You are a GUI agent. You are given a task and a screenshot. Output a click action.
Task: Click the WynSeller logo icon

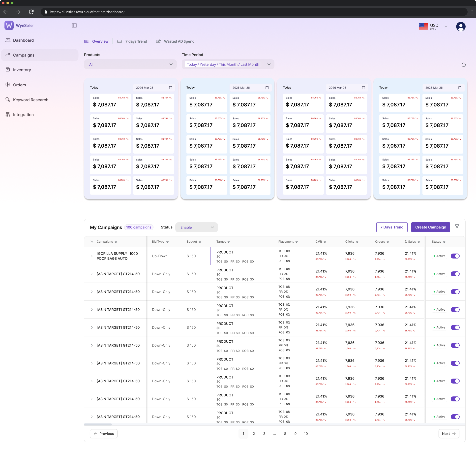click(9, 25)
